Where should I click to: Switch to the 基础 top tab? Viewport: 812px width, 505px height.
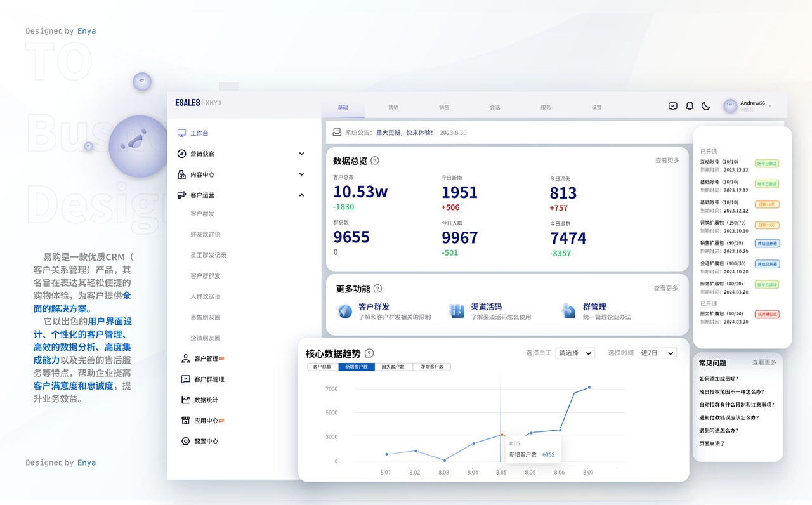tap(343, 107)
